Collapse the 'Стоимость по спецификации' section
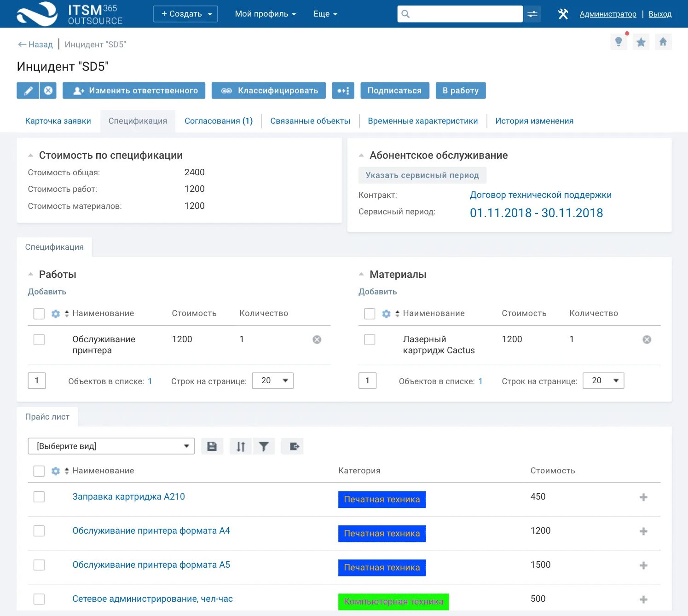Viewport: 688px width, 616px height. [x=31, y=155]
